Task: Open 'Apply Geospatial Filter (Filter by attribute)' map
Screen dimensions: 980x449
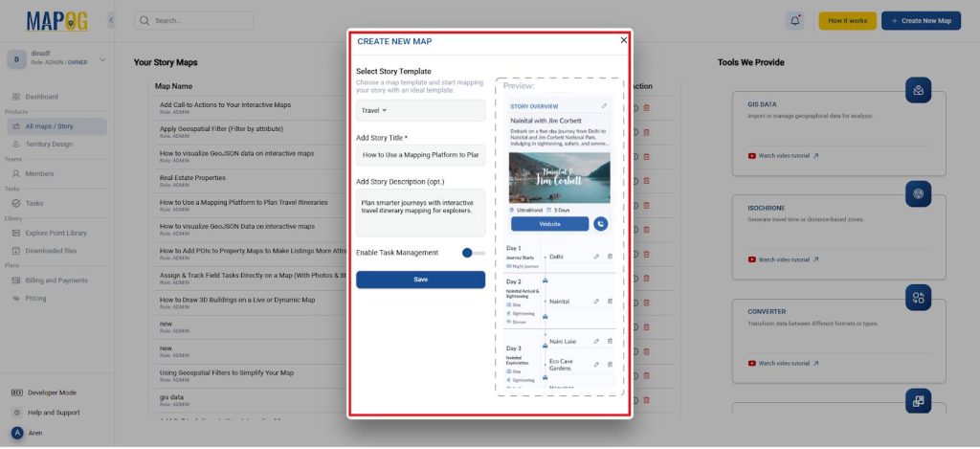Action: point(221,129)
